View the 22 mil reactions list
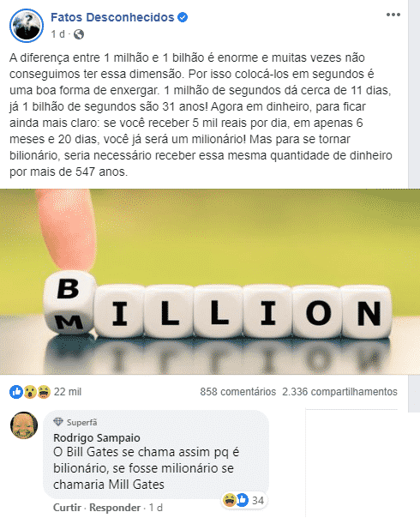 (x=68, y=392)
